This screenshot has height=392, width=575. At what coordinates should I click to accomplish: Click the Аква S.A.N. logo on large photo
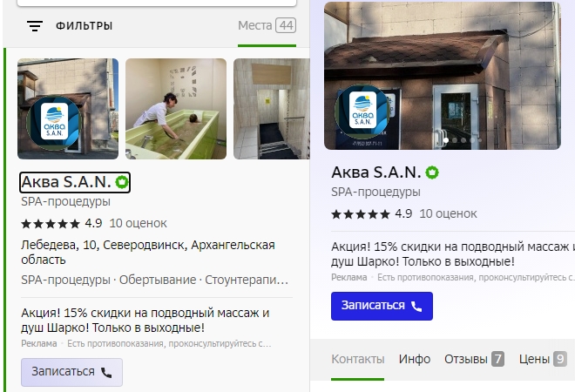pyautogui.click(x=362, y=111)
